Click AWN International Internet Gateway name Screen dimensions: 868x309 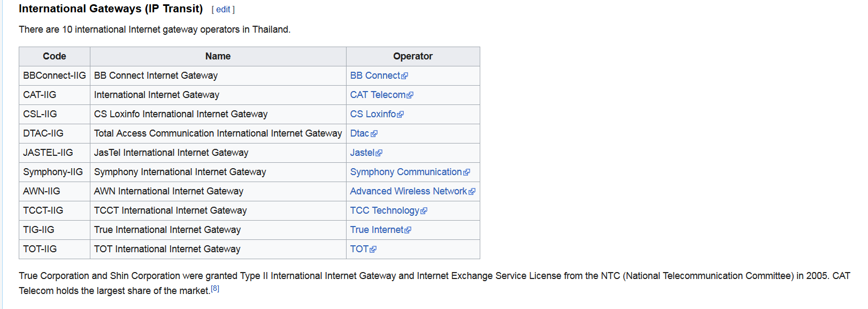point(218,191)
